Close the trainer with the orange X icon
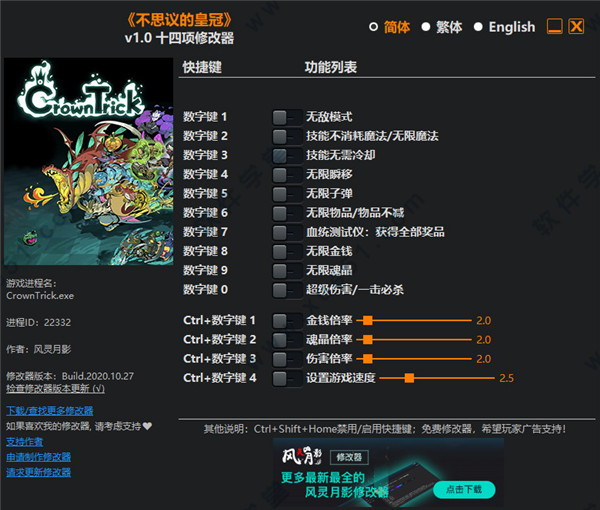The image size is (600, 510). click(x=576, y=27)
